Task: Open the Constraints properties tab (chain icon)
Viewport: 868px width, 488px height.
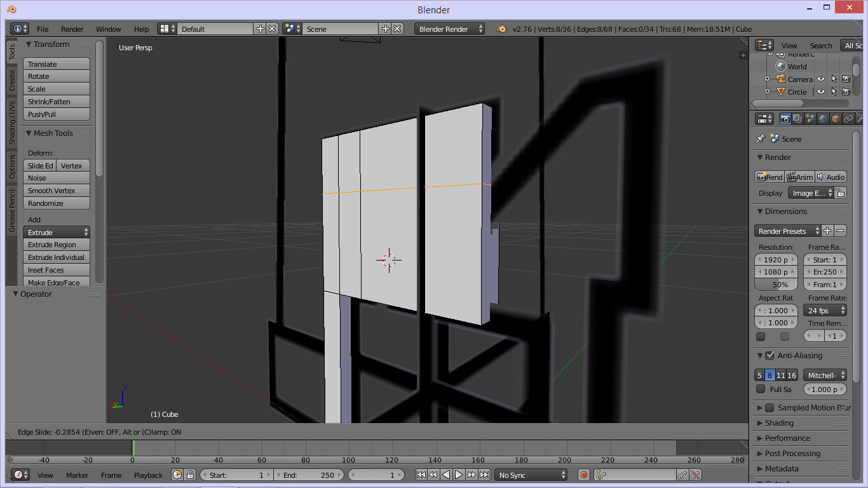Action: tap(848, 119)
